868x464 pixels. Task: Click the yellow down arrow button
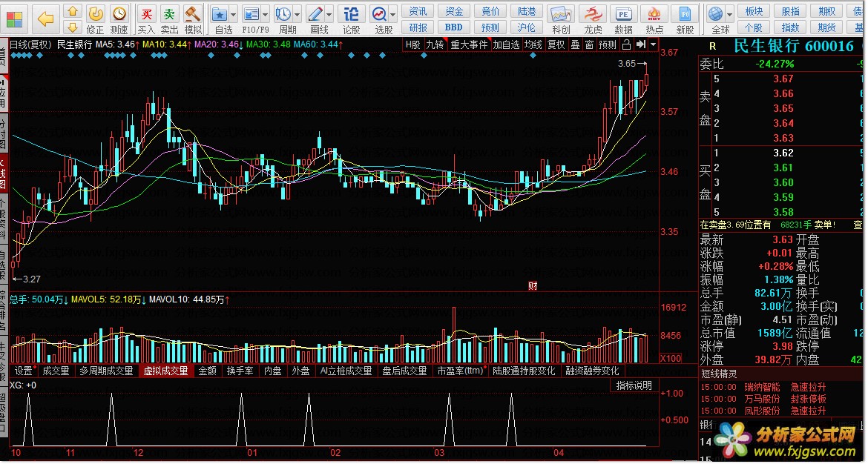tap(73, 27)
